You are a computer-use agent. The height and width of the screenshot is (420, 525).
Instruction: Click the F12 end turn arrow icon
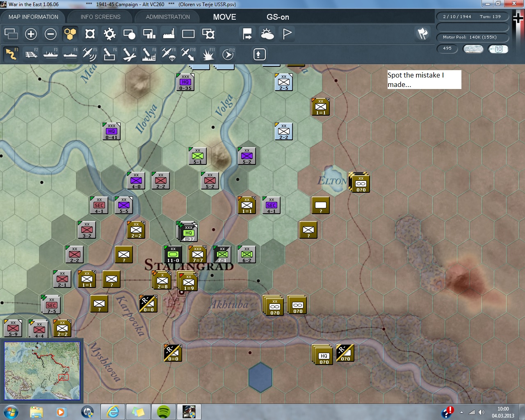[228, 54]
